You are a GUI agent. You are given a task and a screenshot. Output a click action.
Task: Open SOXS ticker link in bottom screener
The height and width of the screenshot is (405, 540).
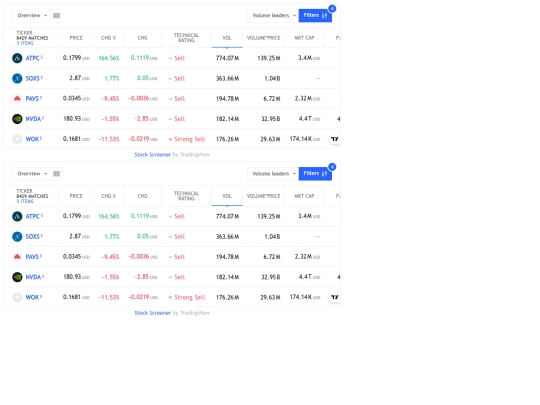point(32,237)
